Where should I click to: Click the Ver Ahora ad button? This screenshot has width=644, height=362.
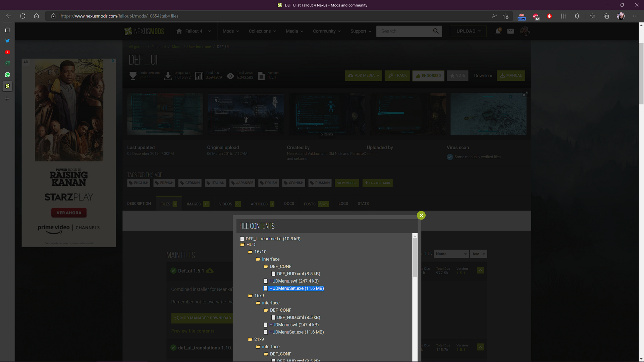(x=69, y=213)
